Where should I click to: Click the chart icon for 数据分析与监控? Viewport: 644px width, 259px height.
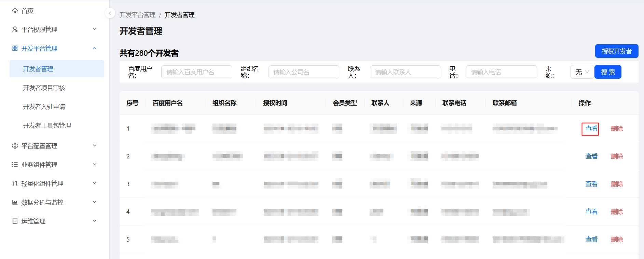coord(15,203)
